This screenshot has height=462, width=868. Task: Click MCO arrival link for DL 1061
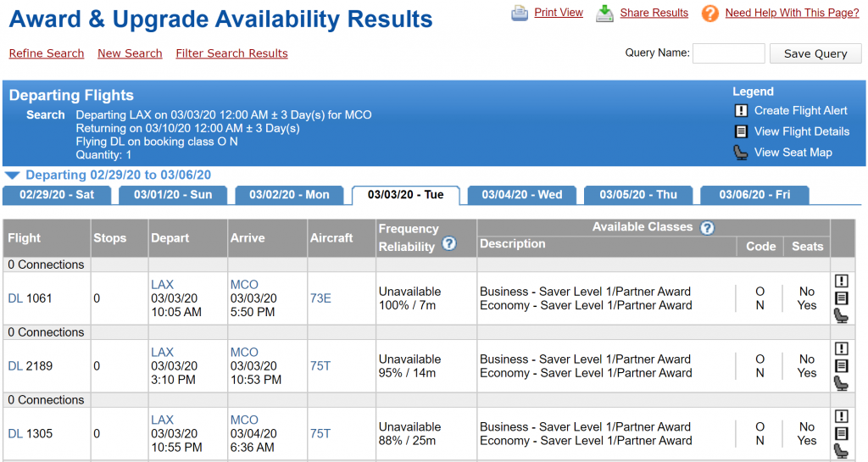click(x=244, y=285)
